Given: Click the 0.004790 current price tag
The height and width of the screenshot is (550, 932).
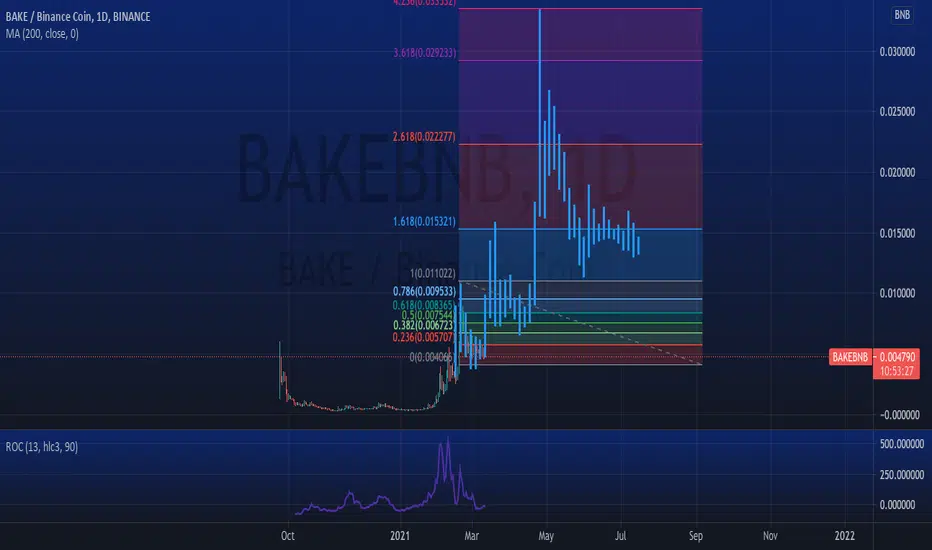Looking at the screenshot, I should [896, 357].
